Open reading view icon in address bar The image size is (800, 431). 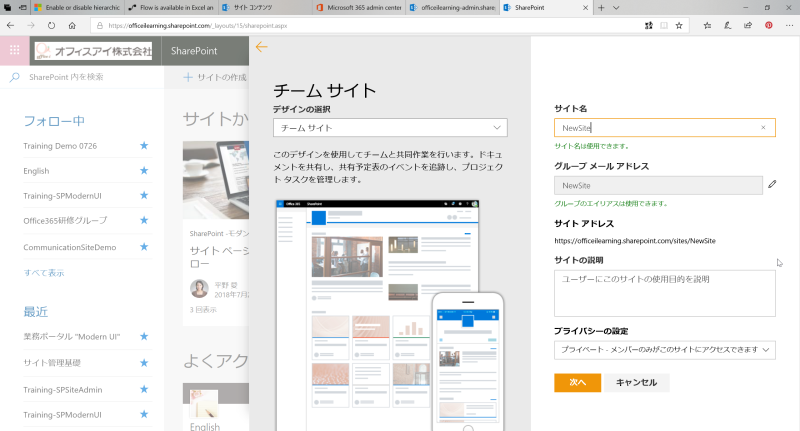point(664,26)
